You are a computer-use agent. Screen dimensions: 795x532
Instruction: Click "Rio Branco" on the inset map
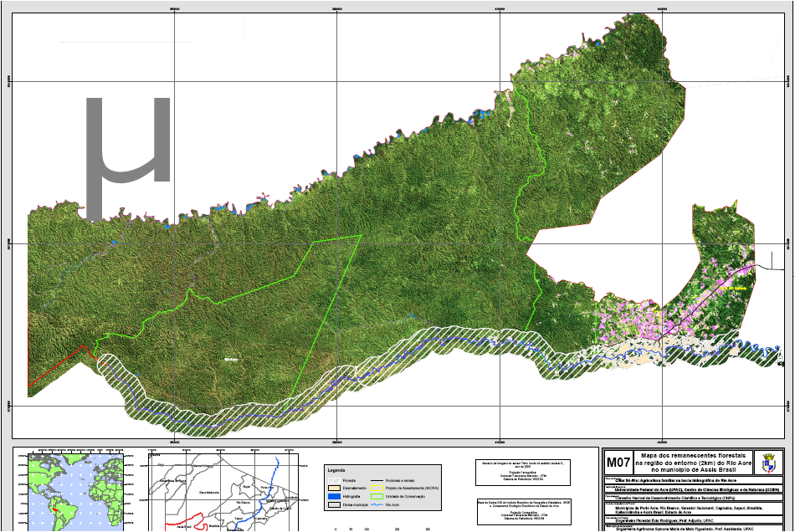tap(243, 503)
